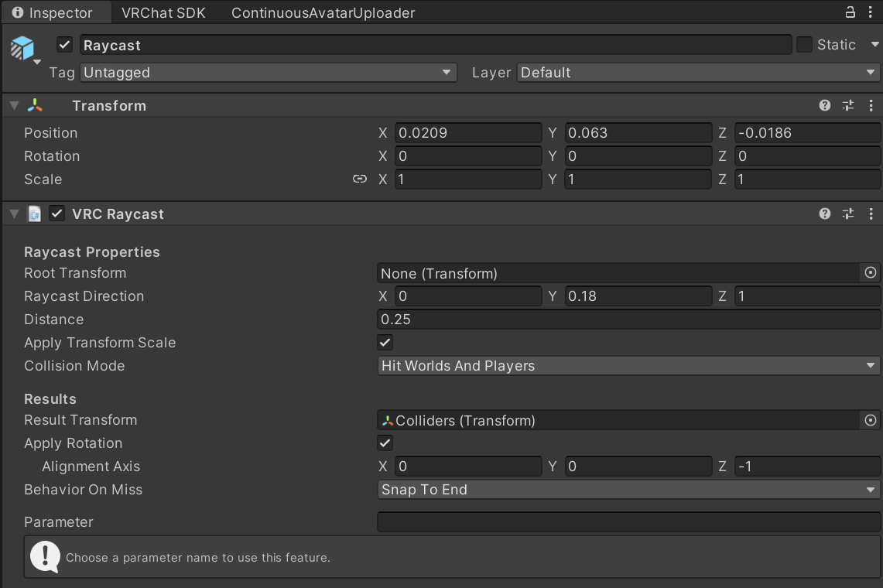This screenshot has width=883, height=588.
Task: Open Behavior On Miss dropdown
Action: 628,490
